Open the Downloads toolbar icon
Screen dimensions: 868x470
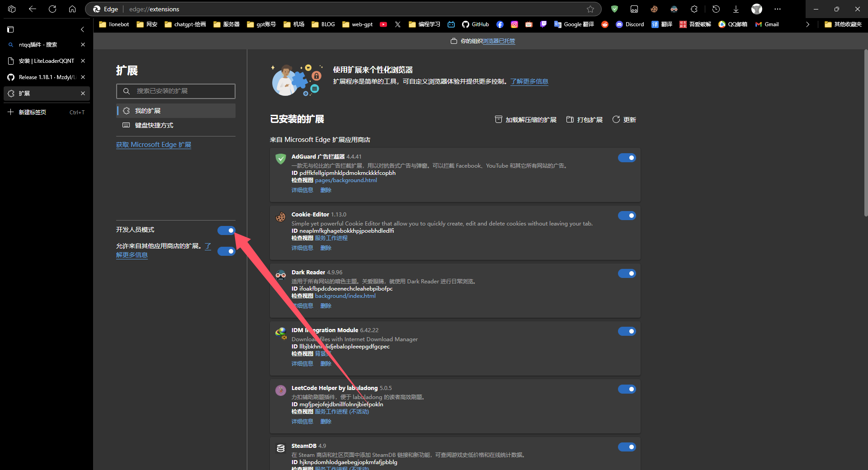point(736,9)
